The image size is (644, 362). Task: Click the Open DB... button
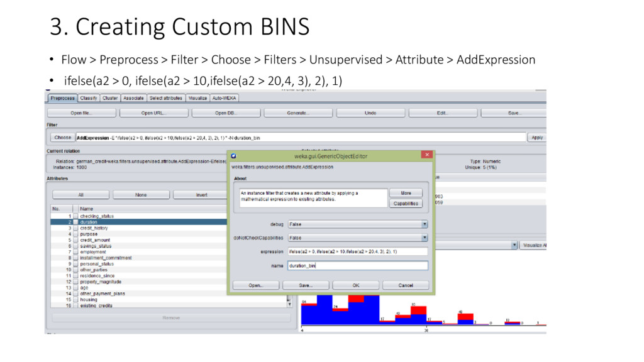click(x=226, y=113)
